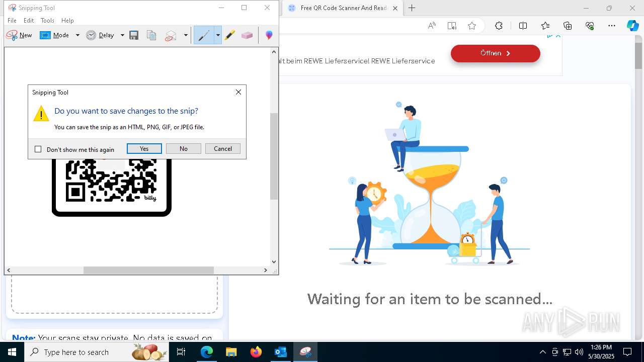
Task: Click the Öffnen ad button
Action: tap(496, 53)
